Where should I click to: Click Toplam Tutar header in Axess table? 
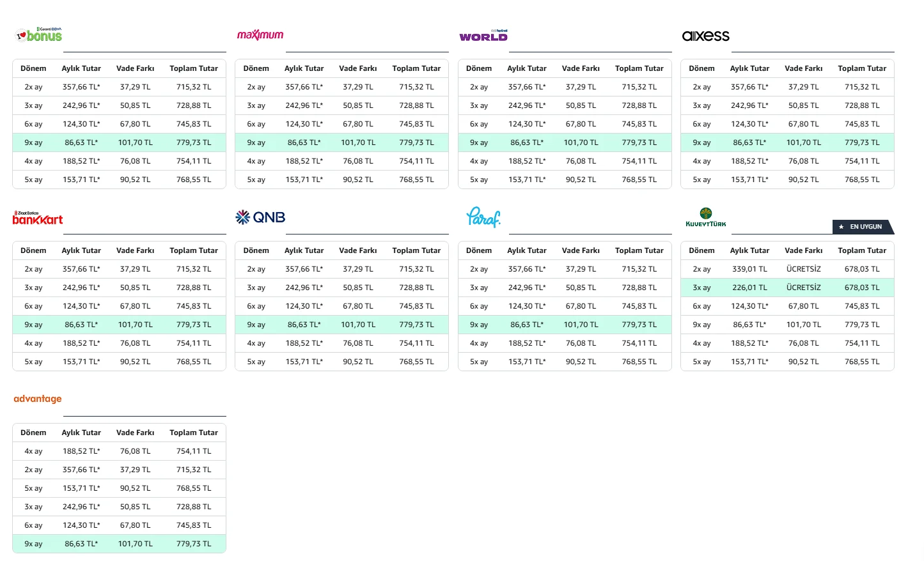coord(862,68)
